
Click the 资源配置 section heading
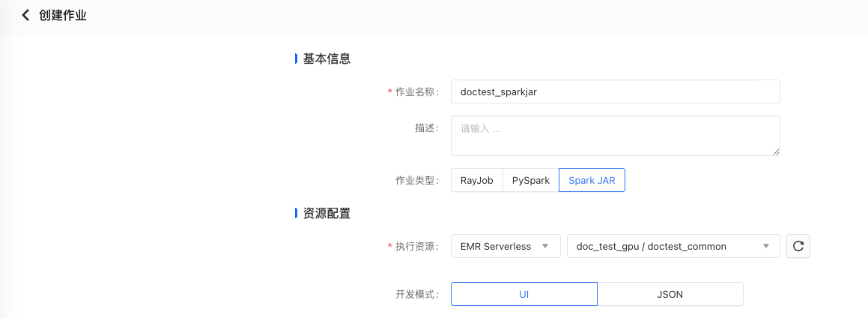[327, 213]
